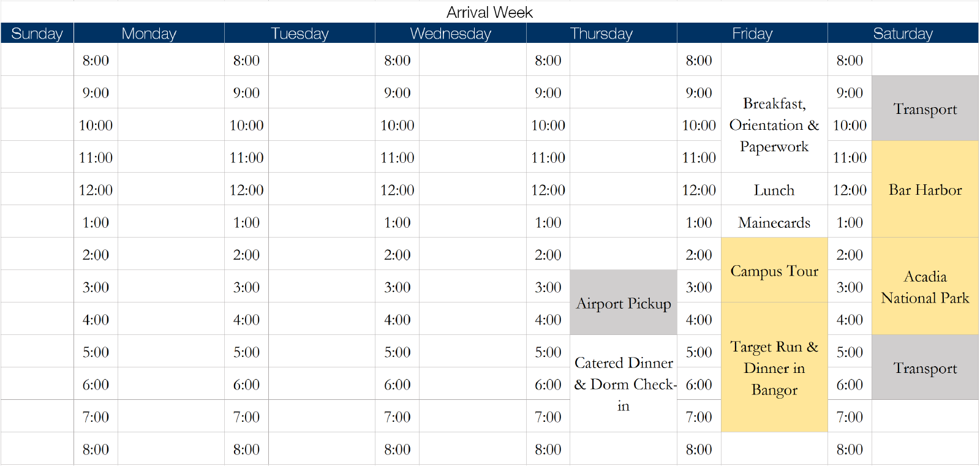Screen dimensions: 980x466
Task: Click the Saturday header cell
Action: 903,34
